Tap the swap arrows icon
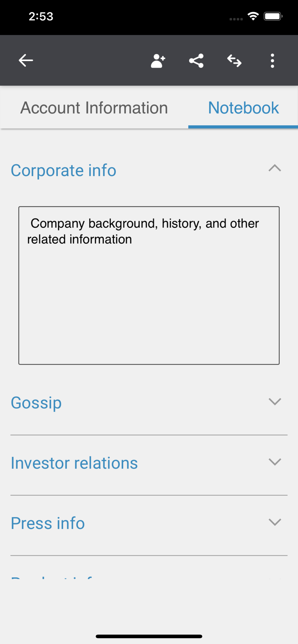The height and width of the screenshot is (644, 298). pos(234,61)
